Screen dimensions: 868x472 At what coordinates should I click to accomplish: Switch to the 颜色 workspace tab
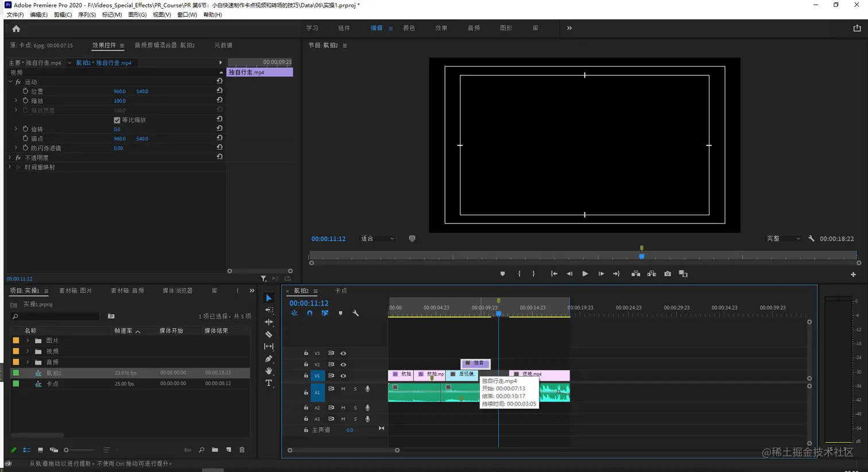coord(409,28)
